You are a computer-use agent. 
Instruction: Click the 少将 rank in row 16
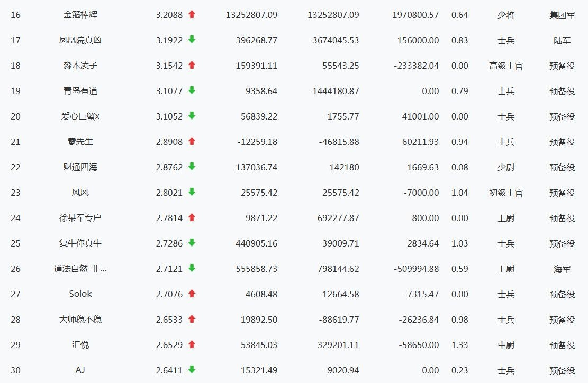pos(506,15)
